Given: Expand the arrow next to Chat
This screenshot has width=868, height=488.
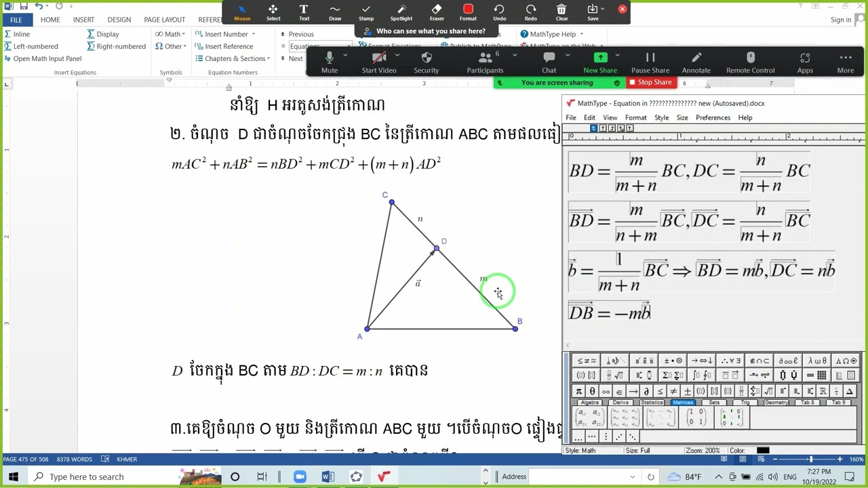Looking at the screenshot, I should [x=567, y=55].
